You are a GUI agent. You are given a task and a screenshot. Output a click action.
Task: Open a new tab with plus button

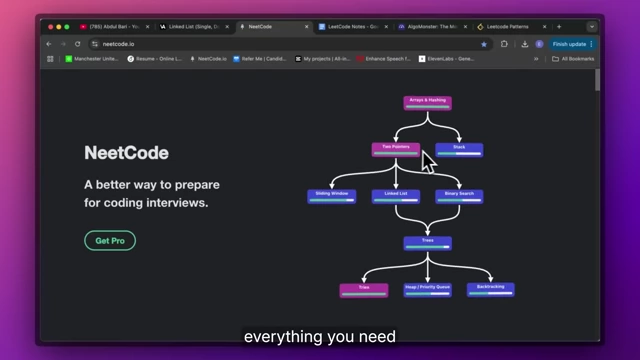tap(559, 27)
